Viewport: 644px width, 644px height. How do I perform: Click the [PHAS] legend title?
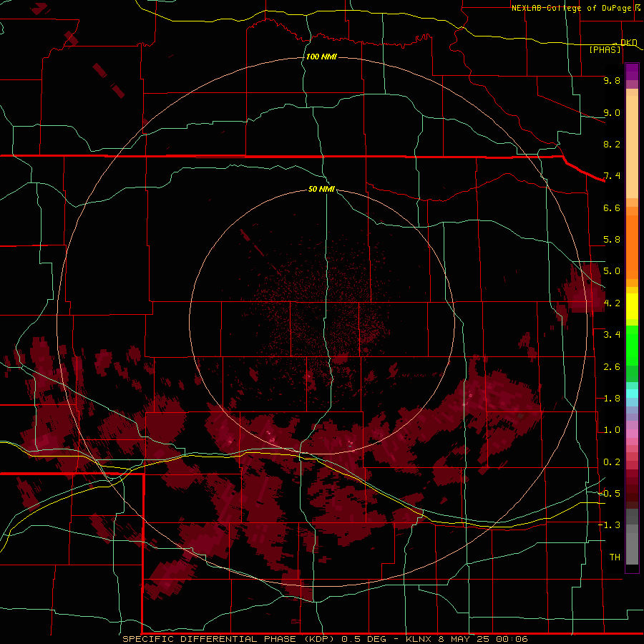point(605,49)
